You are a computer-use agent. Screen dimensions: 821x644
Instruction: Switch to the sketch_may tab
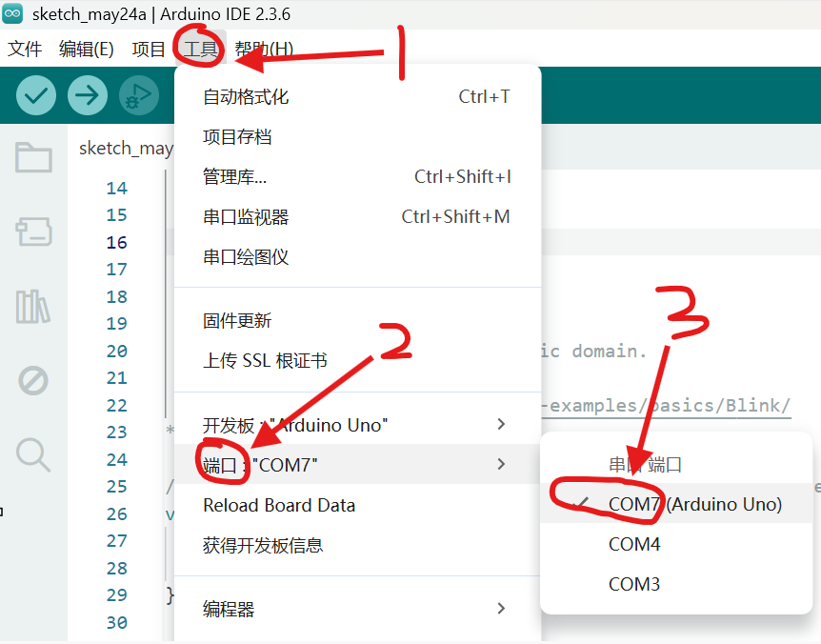[x=126, y=149]
